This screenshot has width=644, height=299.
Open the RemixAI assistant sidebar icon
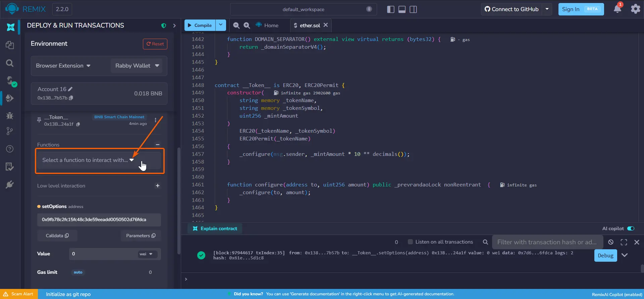pyautogui.click(x=10, y=27)
